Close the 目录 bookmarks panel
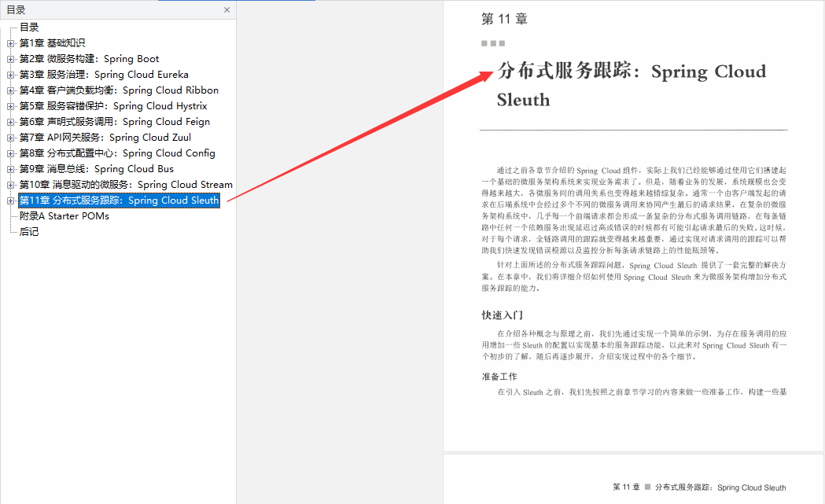Screen dimensions: 825x504 pos(227,10)
